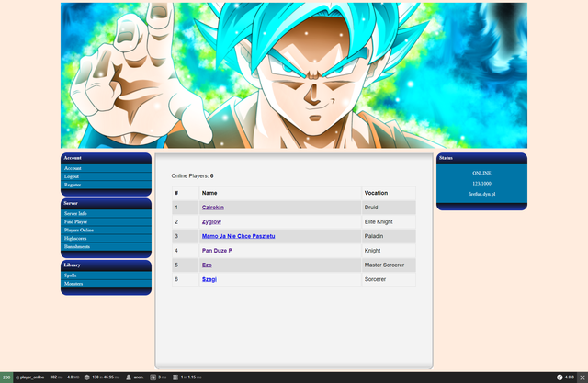This screenshot has width=588, height=383.
Task: Click the firefun.dyn.pl server address
Action: pyautogui.click(x=481, y=194)
